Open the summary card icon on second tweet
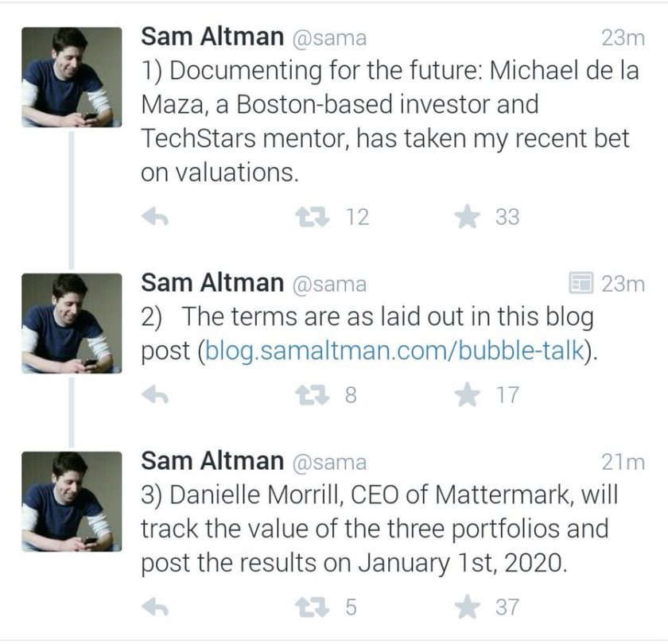Image resolution: width=668 pixels, height=644 pixels. (x=581, y=283)
